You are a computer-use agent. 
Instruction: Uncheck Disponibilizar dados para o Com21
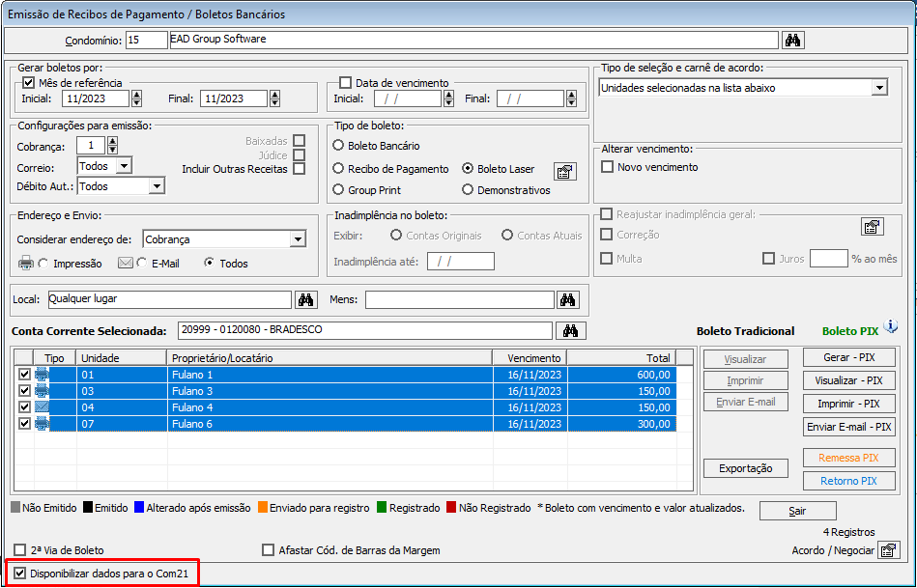20,574
